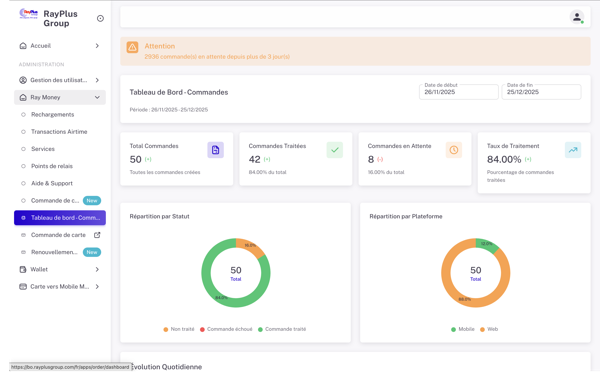Image resolution: width=600 pixels, height=382 pixels.
Task: Click the Date de fin field
Action: point(541,92)
